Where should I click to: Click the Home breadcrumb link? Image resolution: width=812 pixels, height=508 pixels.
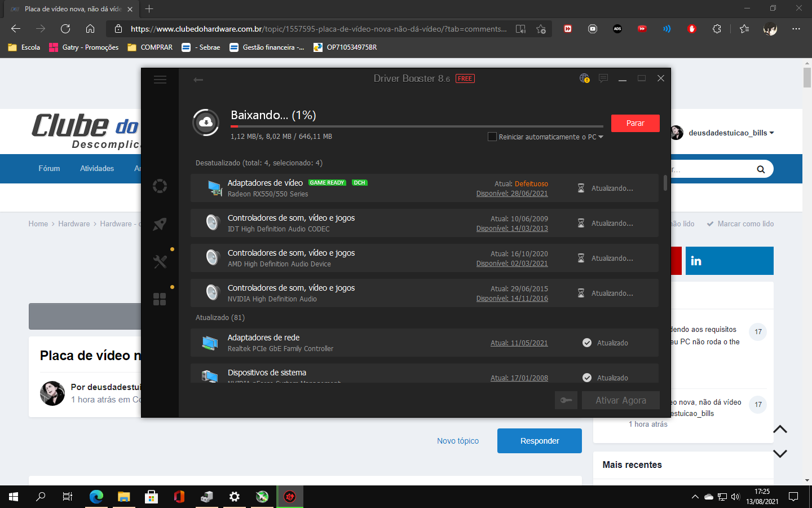click(38, 224)
